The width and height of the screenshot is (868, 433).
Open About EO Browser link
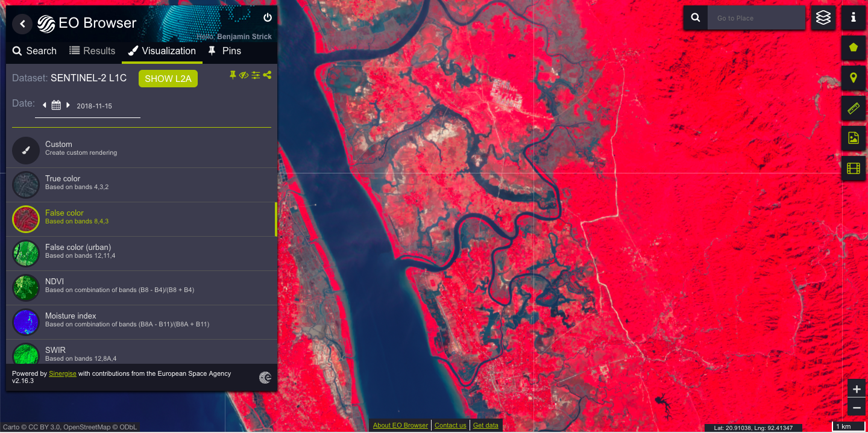click(400, 425)
